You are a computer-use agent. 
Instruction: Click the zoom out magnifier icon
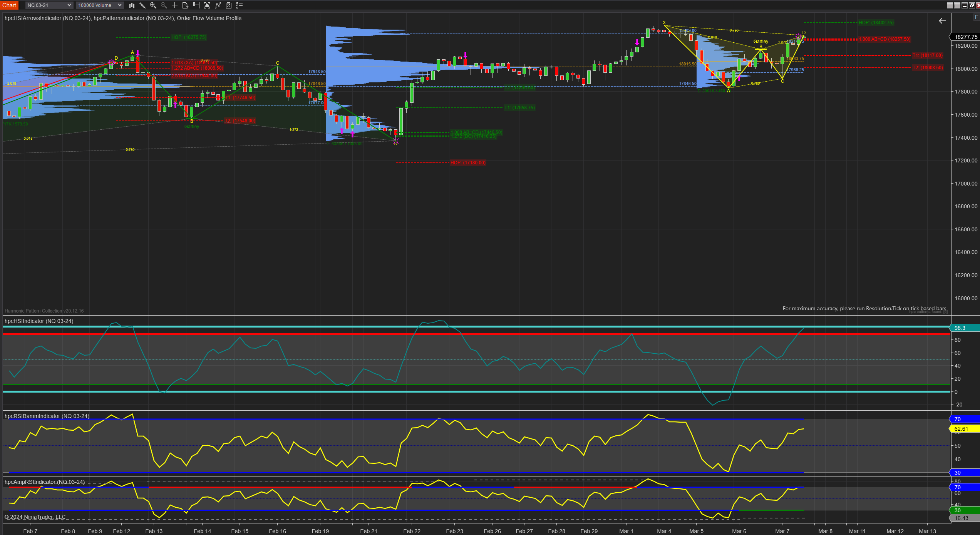164,5
